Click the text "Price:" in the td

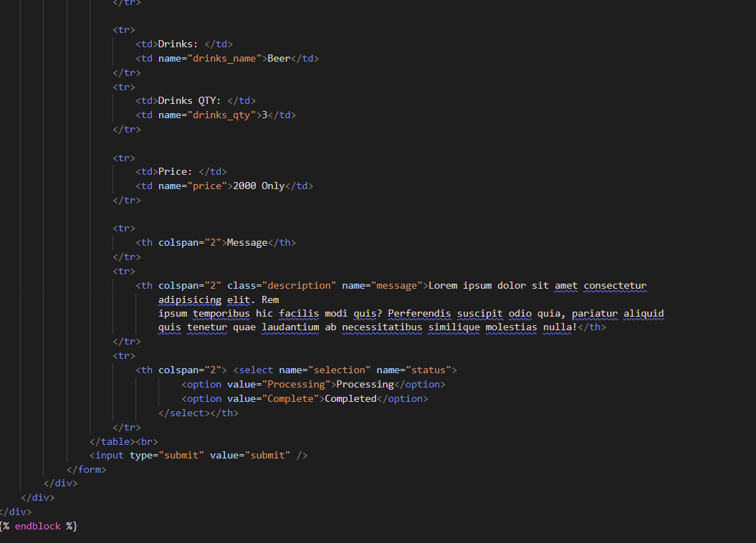click(175, 171)
